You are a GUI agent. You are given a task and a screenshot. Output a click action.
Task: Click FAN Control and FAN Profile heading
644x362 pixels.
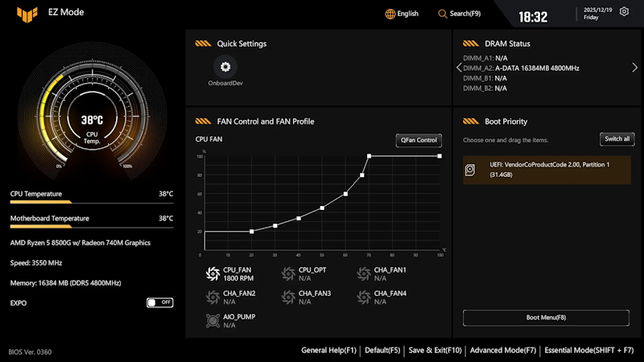(x=266, y=121)
